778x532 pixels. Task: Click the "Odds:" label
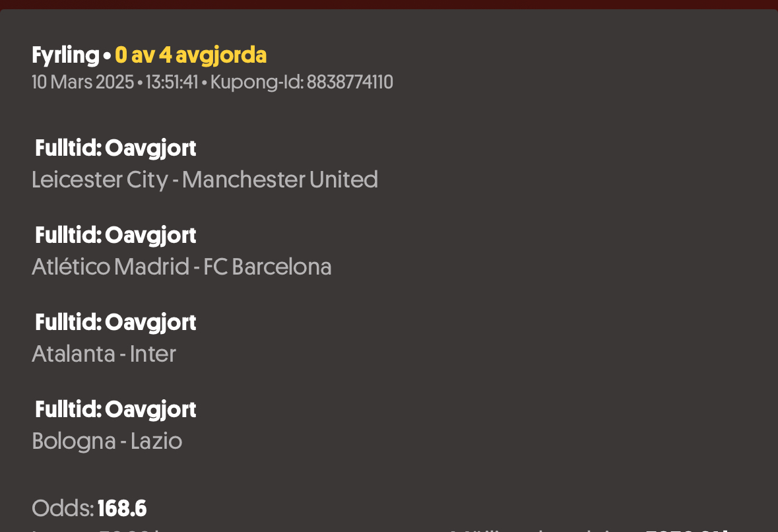click(63, 509)
